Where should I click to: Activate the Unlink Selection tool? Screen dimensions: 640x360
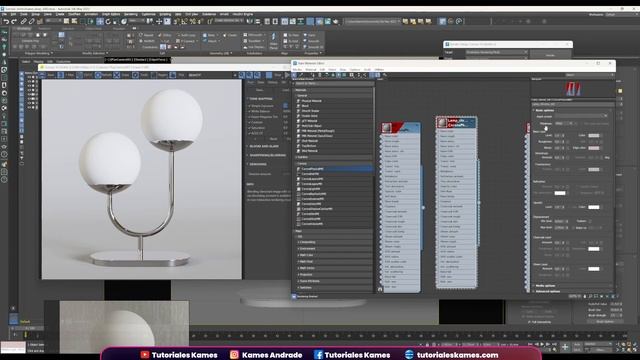(31, 21)
